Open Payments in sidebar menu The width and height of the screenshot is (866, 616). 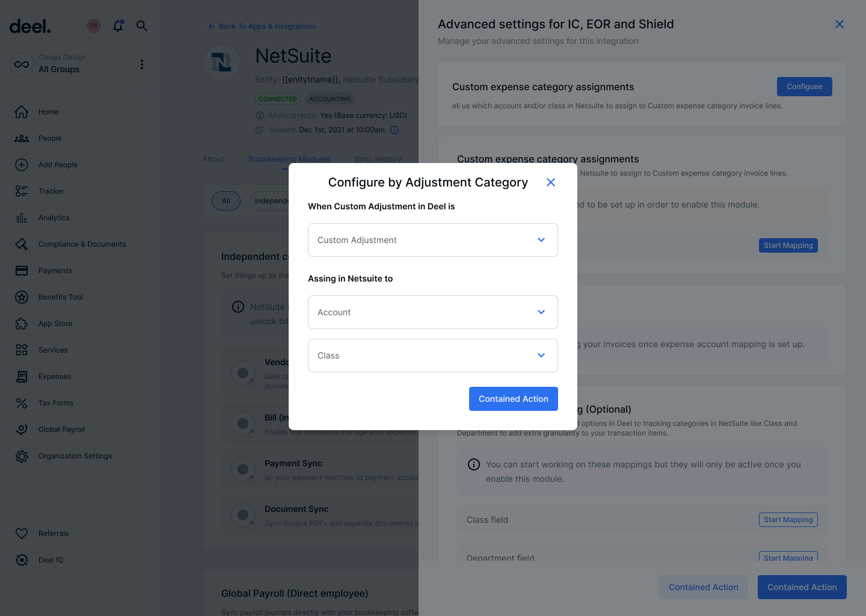click(x=55, y=271)
